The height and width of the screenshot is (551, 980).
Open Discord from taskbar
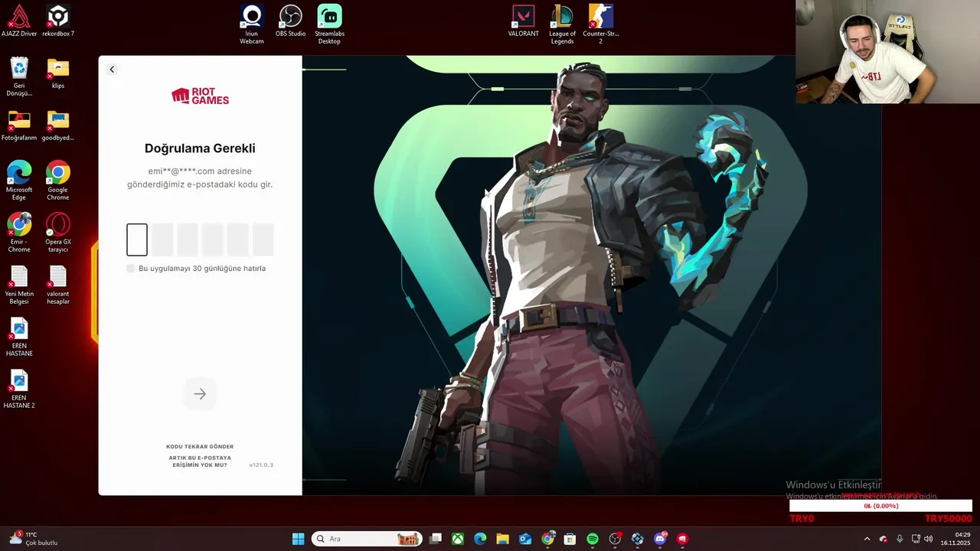[660, 539]
